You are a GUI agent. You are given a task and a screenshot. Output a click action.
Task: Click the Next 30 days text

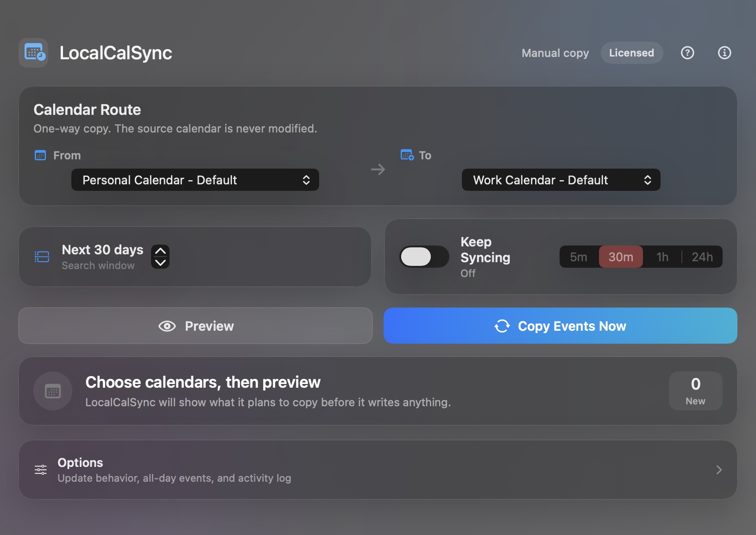pyautogui.click(x=102, y=250)
